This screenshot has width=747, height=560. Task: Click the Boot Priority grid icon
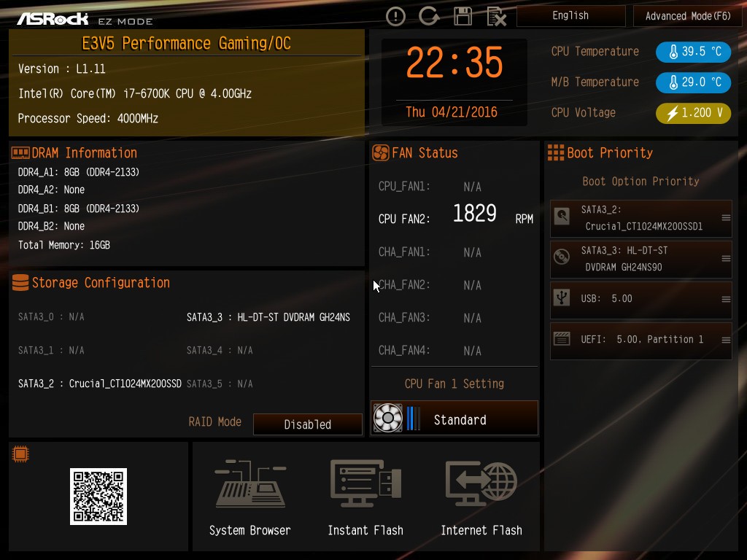tap(555, 153)
